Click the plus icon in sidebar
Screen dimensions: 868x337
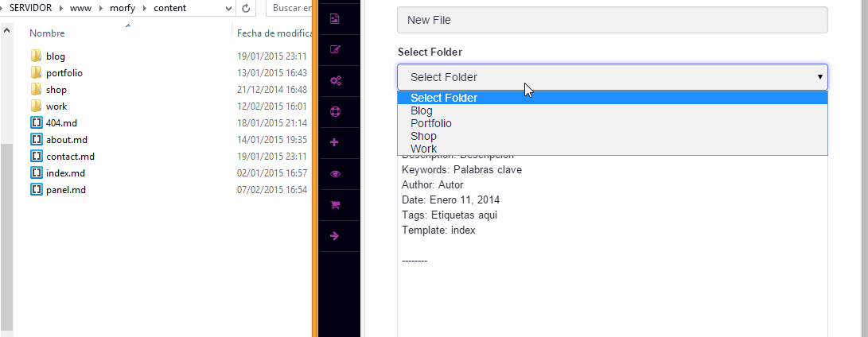tap(335, 143)
